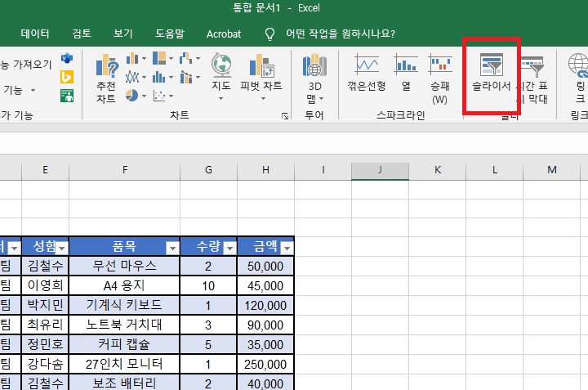
Task: Open the 지도 dropdown arrow
Action: pyautogui.click(x=220, y=99)
